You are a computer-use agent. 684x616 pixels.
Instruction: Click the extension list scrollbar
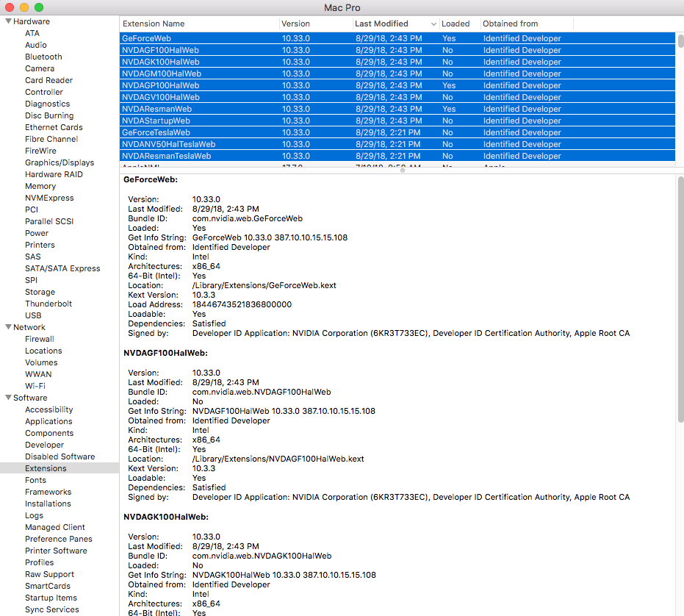[x=680, y=41]
